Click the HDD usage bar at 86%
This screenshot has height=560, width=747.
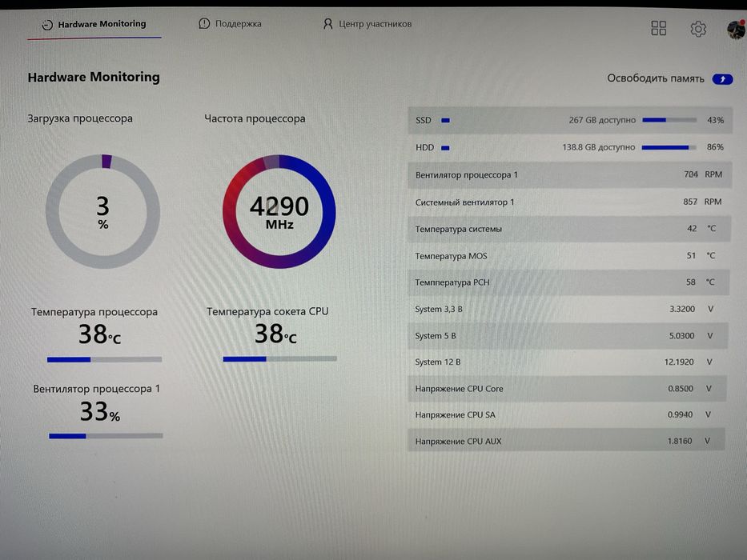669,148
